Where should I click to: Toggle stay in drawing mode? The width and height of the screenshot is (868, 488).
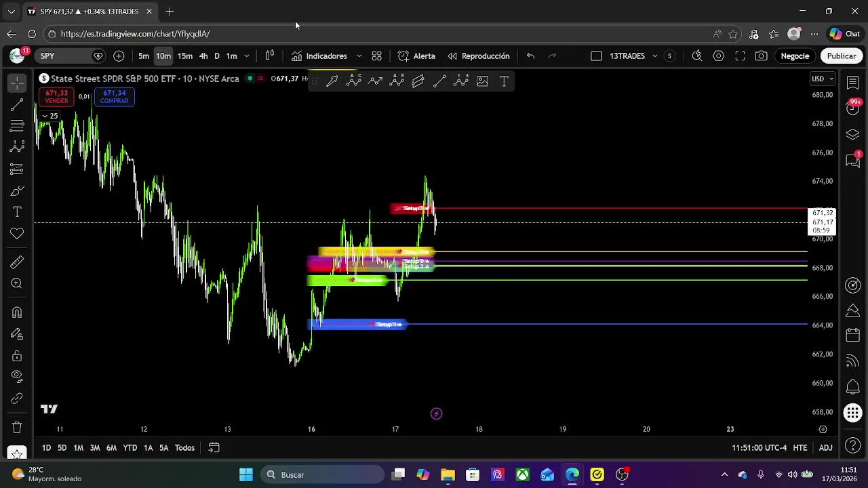(17, 334)
